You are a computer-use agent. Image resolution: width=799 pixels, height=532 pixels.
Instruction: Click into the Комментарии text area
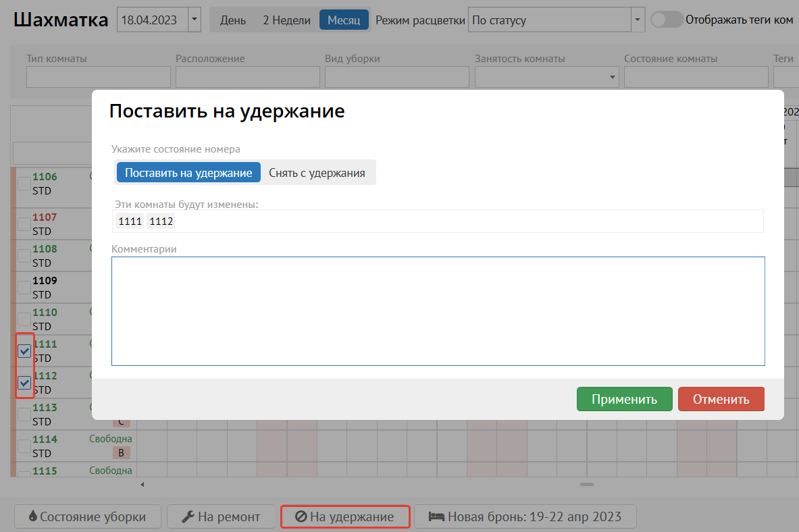coord(438,311)
